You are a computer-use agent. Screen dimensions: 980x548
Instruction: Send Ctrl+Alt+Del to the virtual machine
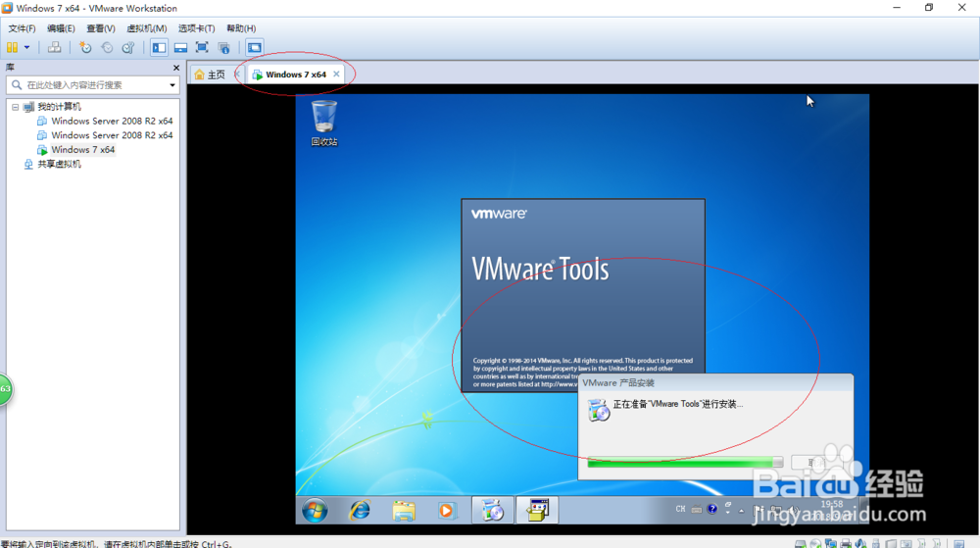pos(54,47)
